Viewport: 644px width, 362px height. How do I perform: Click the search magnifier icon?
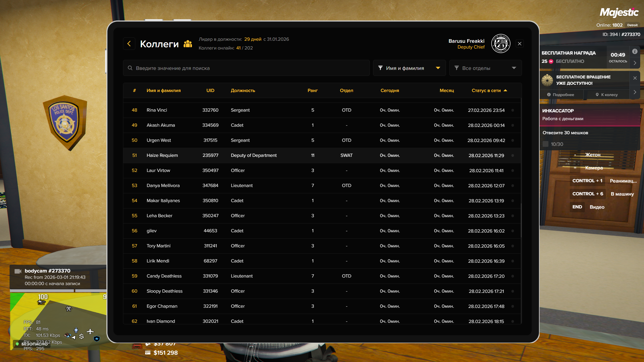coord(130,68)
